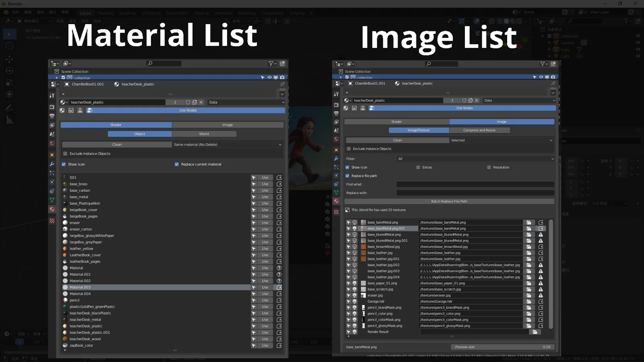Image resolution: width=644 pixels, height=362 pixels.
Task: Click the folder browse icon for base_bareMetal.png path
Action: [529, 222]
